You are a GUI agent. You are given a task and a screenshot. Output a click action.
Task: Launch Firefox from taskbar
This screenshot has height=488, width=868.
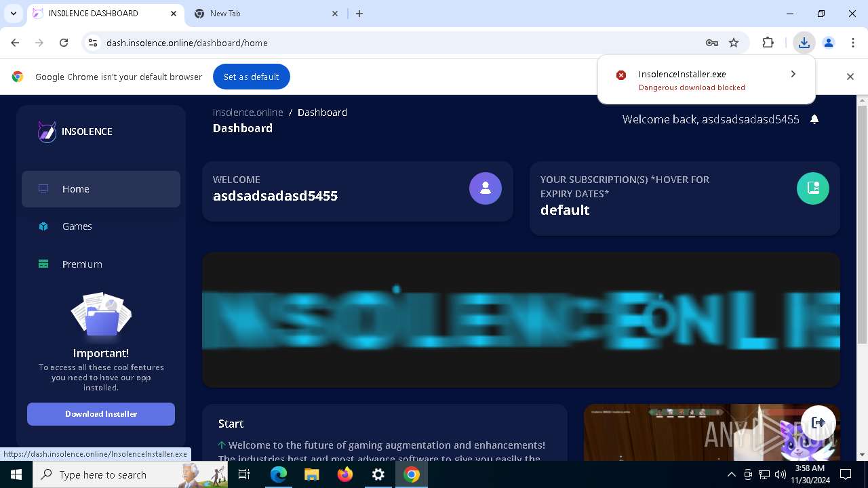(x=345, y=474)
